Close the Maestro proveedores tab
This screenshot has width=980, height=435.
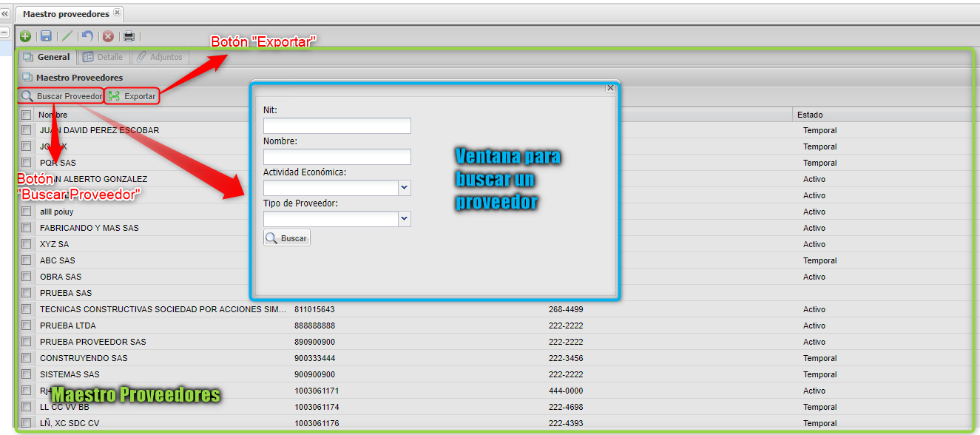click(118, 13)
